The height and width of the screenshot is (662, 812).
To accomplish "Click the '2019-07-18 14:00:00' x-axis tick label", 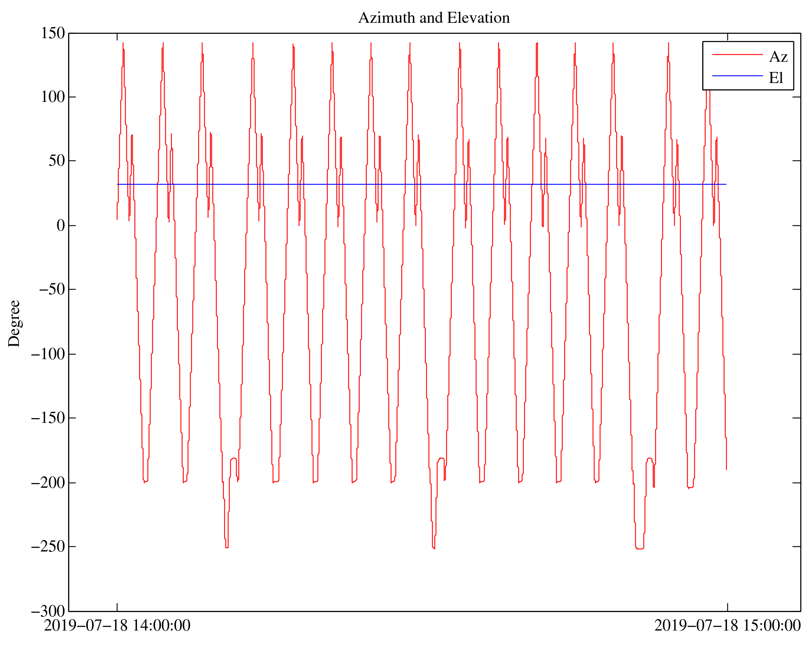I will pos(117,625).
